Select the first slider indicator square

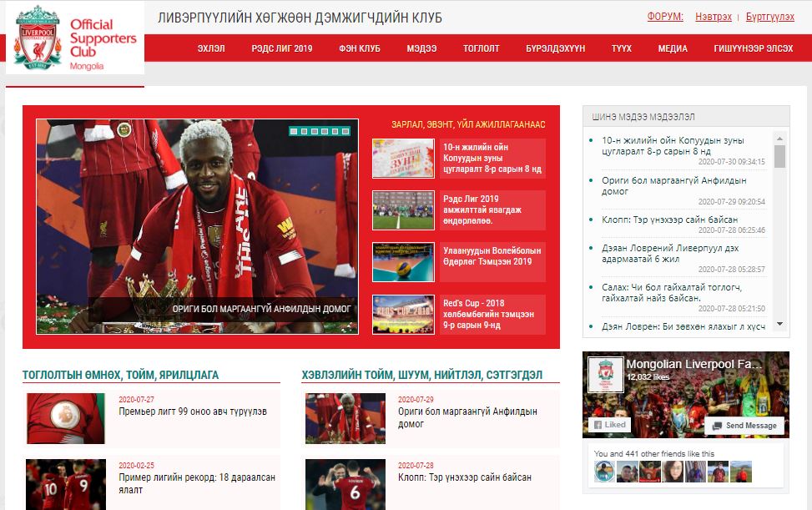[294, 132]
